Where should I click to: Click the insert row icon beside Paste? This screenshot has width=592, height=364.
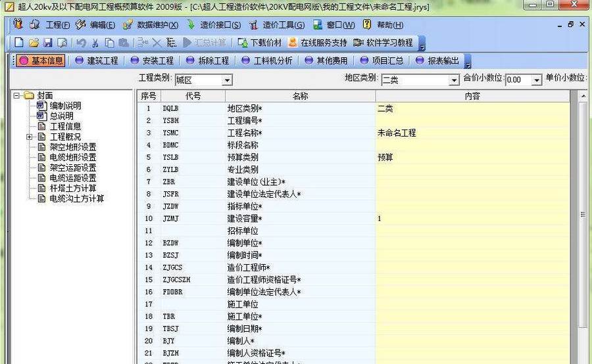coord(142,43)
